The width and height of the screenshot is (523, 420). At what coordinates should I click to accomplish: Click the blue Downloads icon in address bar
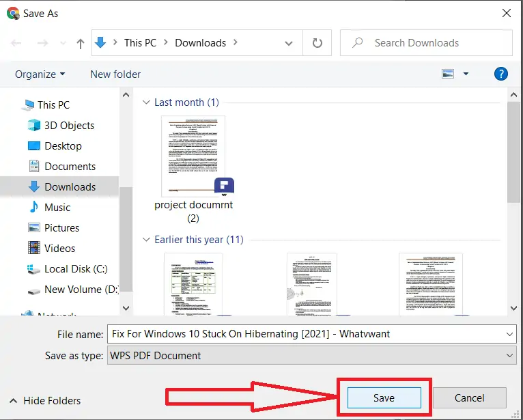(100, 42)
